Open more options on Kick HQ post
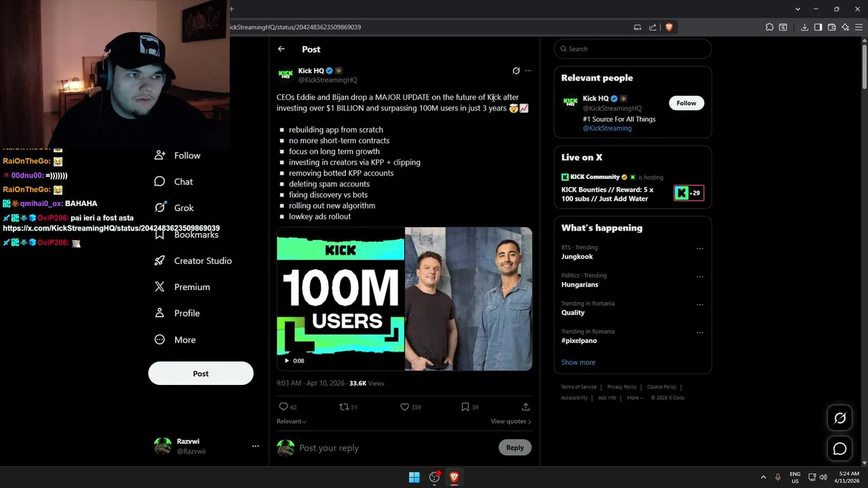Viewport: 868px width, 488px height. tap(528, 70)
